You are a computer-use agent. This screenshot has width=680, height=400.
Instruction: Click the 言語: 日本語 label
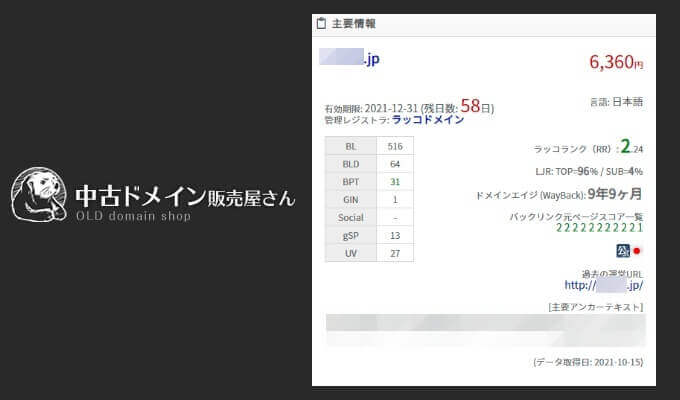[616, 102]
